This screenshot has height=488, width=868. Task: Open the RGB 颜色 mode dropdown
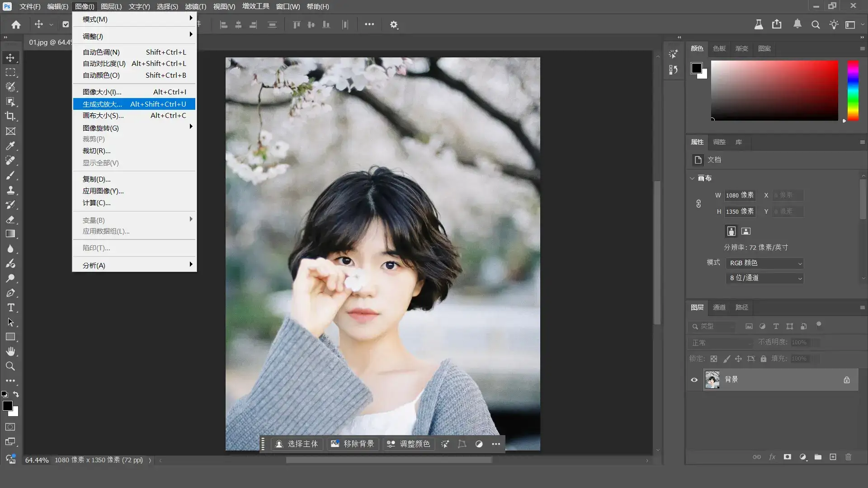(x=765, y=263)
